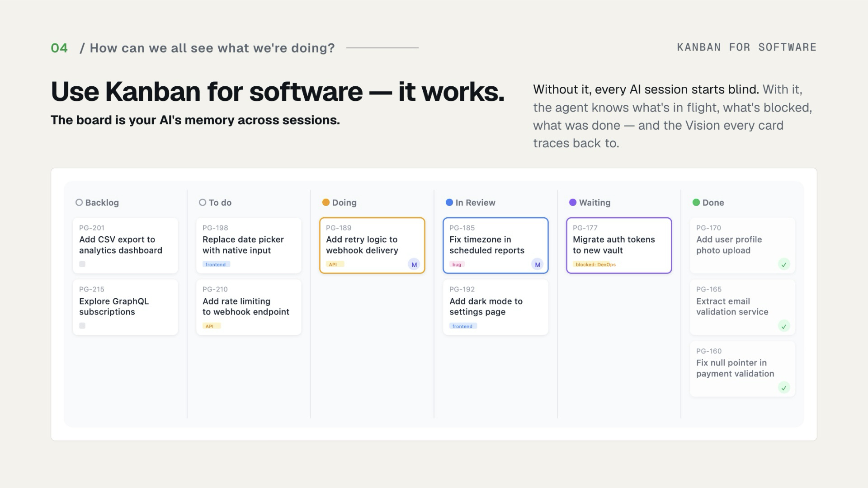Click the bug tag on card PG-185
The width and height of the screenshot is (868, 488).
(x=457, y=264)
